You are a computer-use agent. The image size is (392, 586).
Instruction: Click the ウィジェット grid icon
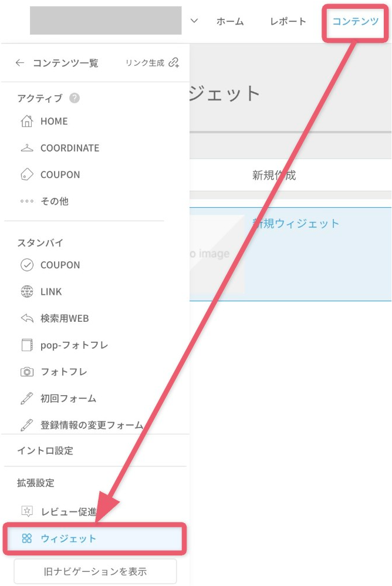pyautogui.click(x=27, y=538)
